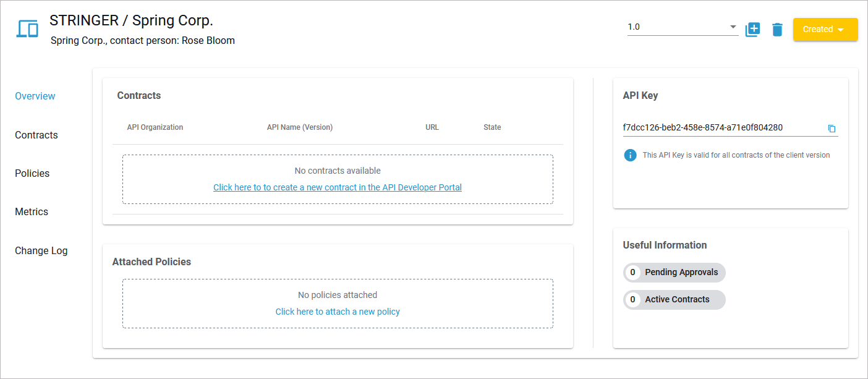The width and height of the screenshot is (868, 379).
Task: Select the API Key value field
Action: point(703,128)
